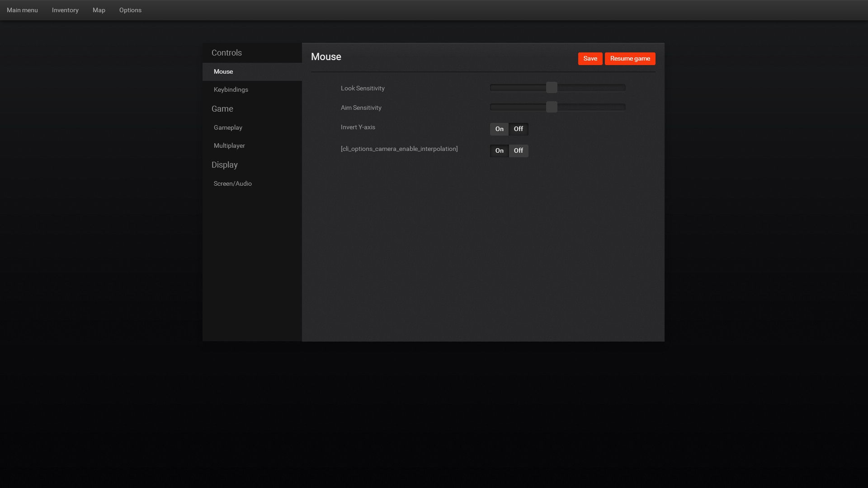The height and width of the screenshot is (488, 868).
Task: Select the Mouse settings tab
Action: click(223, 71)
